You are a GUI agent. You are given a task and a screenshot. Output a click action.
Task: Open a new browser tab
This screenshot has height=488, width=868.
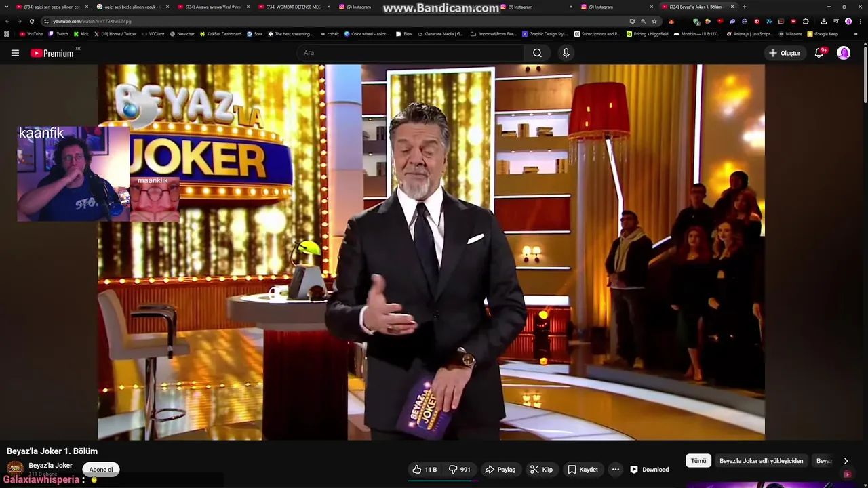[745, 7]
